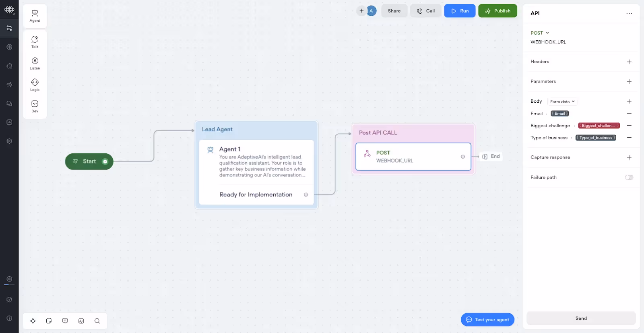Open the API panel three-dots menu
The image size is (644, 333).
pos(629,13)
